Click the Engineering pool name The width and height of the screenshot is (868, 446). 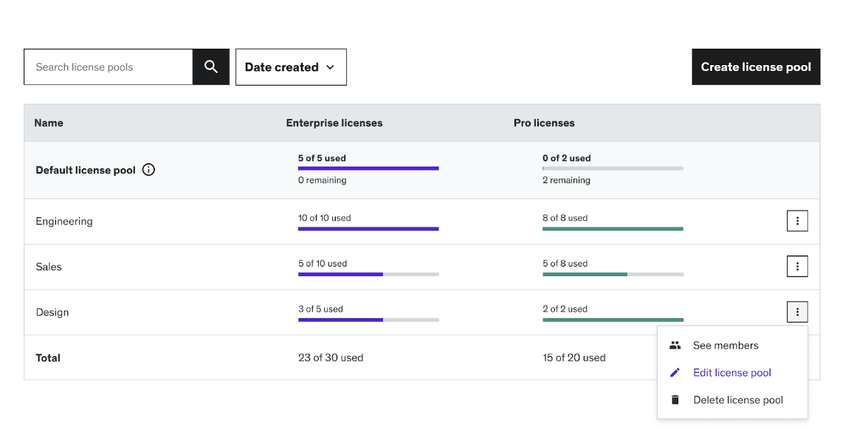point(64,222)
